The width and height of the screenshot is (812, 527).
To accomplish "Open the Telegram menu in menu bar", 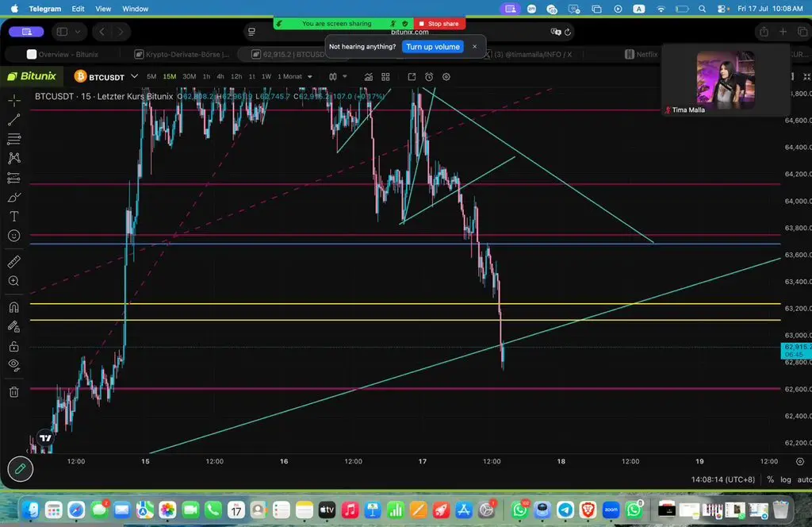I will point(44,9).
